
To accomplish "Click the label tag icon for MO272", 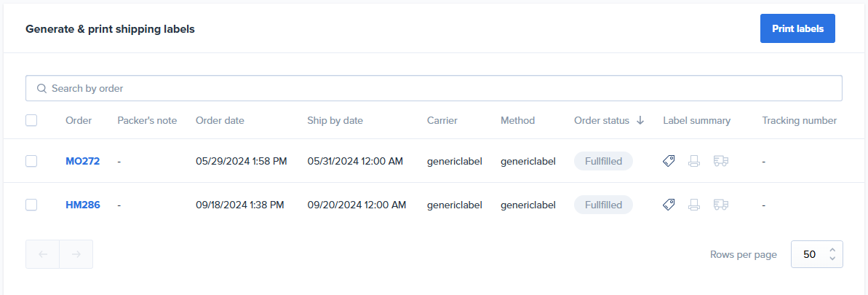I will pos(669,161).
